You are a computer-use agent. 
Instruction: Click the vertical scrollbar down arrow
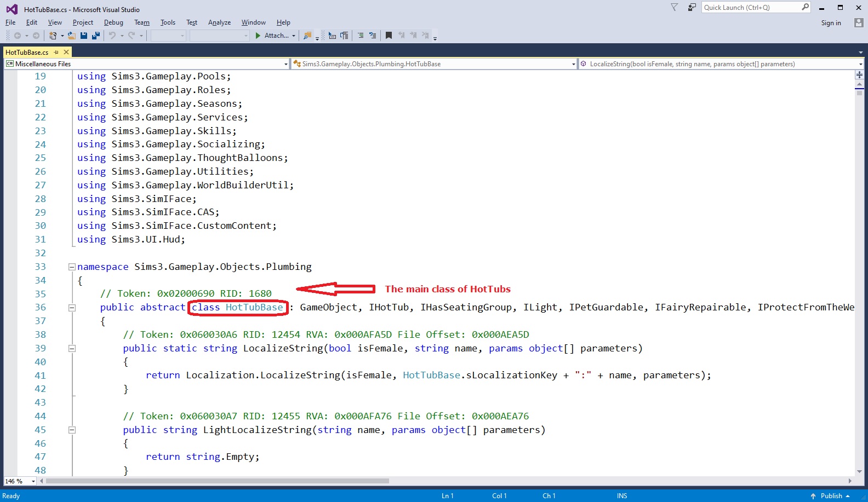[x=859, y=471]
